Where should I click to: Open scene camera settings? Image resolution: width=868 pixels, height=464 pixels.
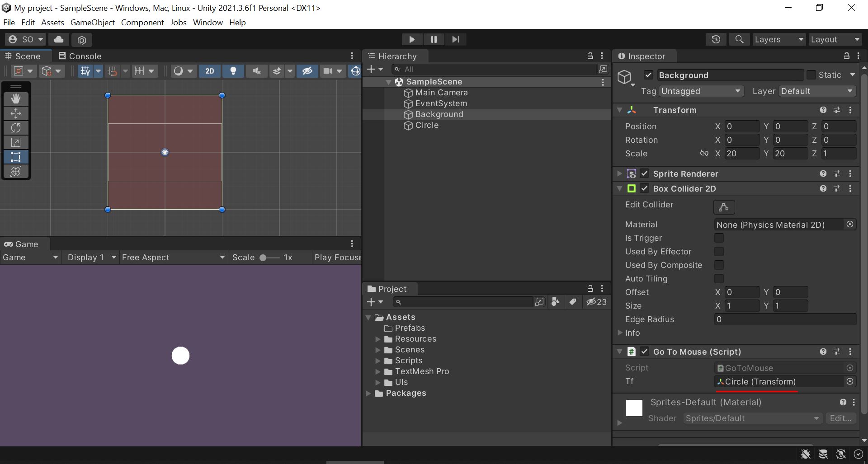pos(328,71)
